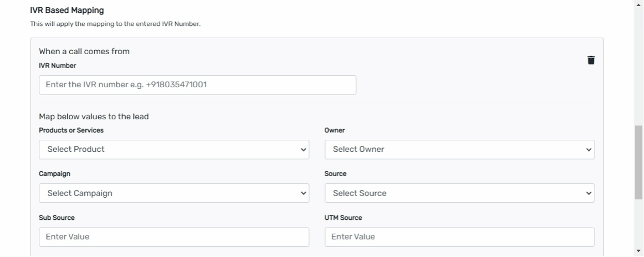This screenshot has width=644, height=257.
Task: Click the scrollbar up arrow
Action: tap(639, 4)
